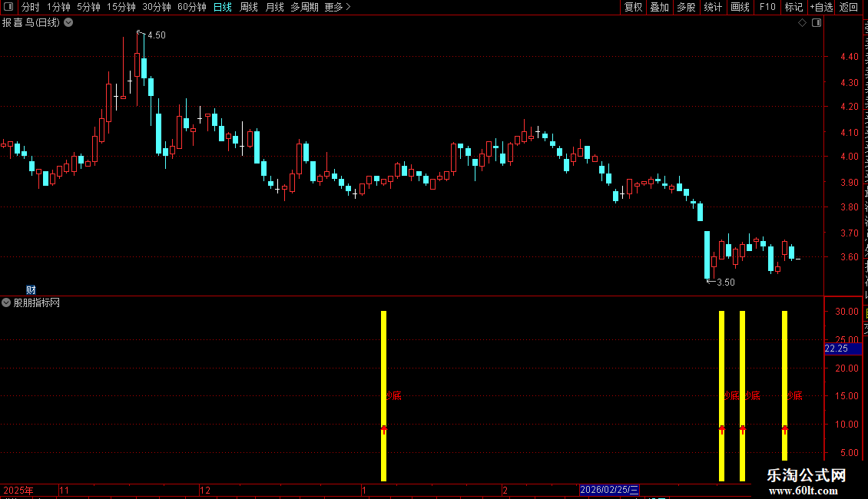Select the 日线 daily chart tab
Image resolution: width=868 pixels, height=499 pixels.
click(x=223, y=7)
